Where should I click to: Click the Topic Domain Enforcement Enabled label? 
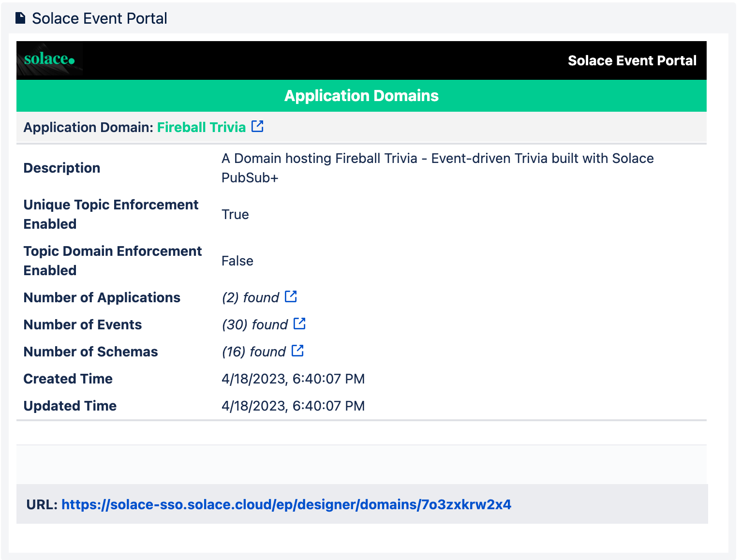(x=113, y=261)
